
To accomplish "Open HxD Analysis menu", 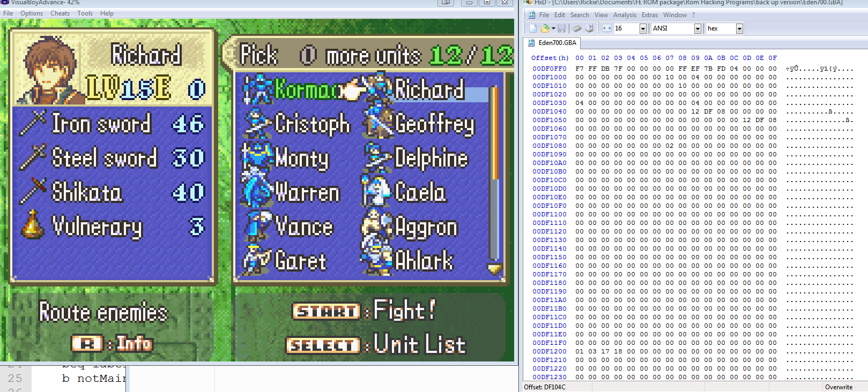I will coord(625,15).
